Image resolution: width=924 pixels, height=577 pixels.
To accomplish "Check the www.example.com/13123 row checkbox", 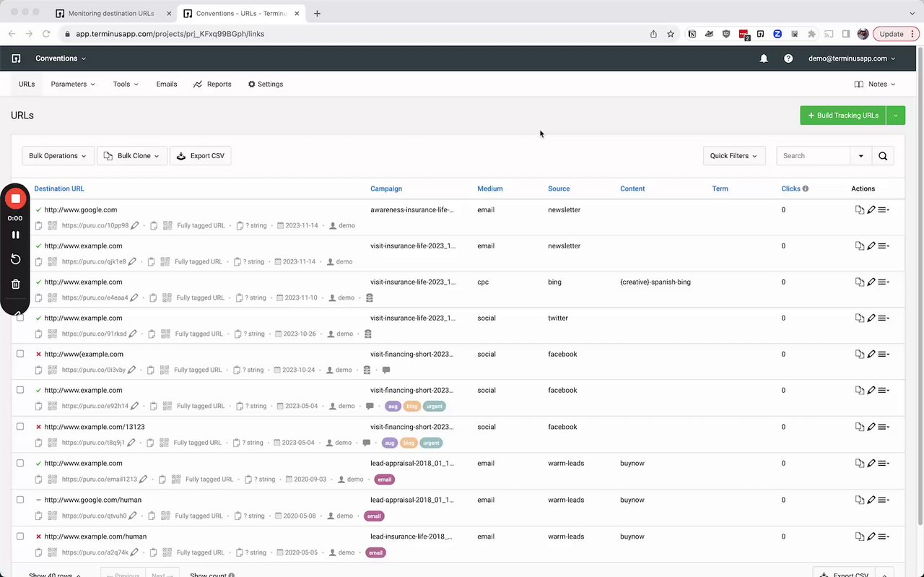I will click(20, 427).
